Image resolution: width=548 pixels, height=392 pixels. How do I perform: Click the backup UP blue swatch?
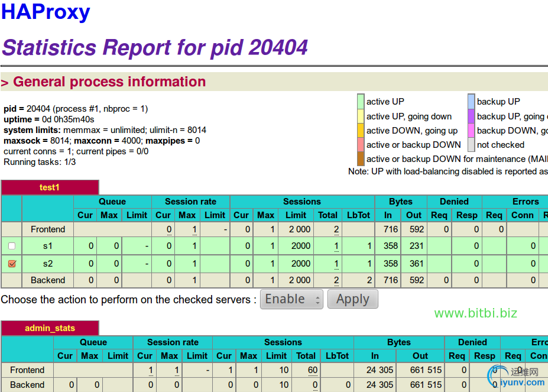pos(471,102)
